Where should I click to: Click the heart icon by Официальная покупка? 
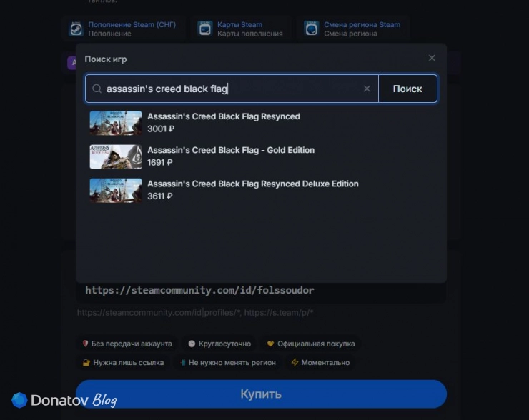point(270,344)
